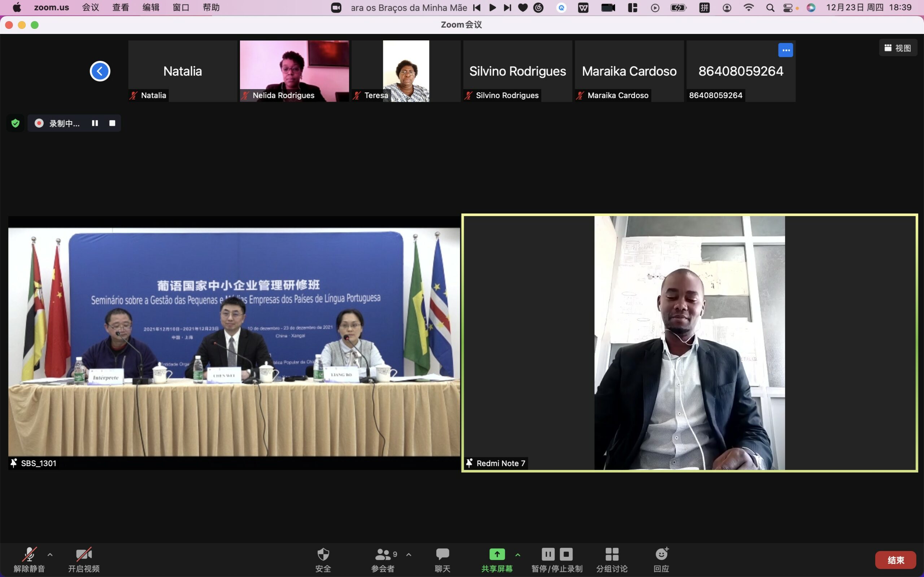Stop recording using bottom toolbar stop button
924x577 pixels.
[x=566, y=554]
